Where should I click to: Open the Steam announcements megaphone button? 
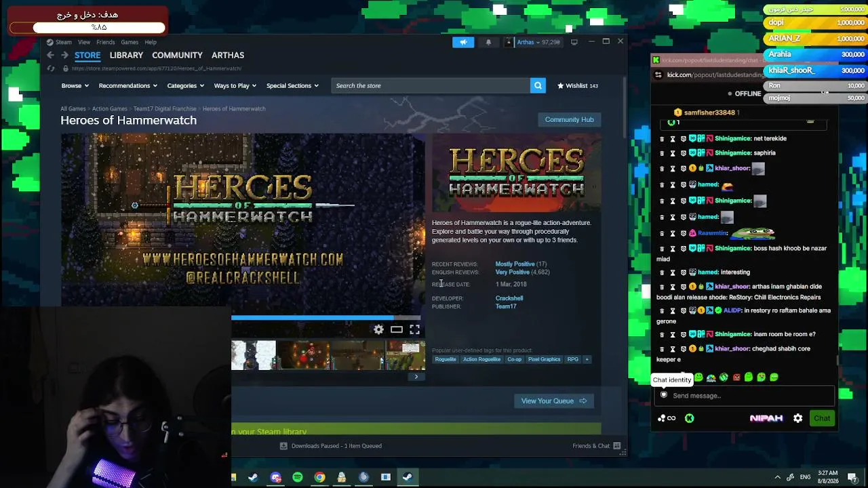click(x=463, y=42)
